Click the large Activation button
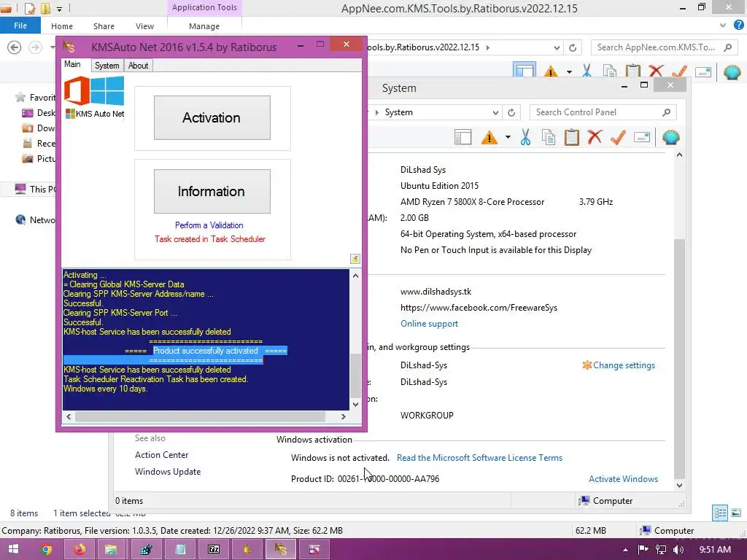 click(x=212, y=117)
